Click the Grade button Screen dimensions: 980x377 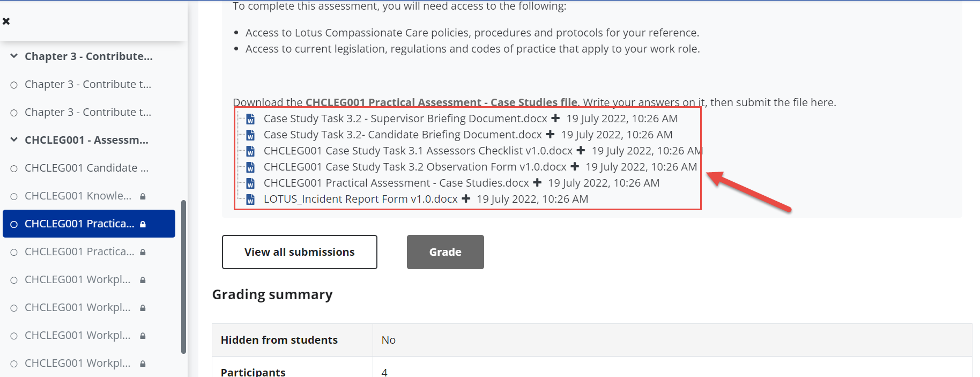coord(446,252)
